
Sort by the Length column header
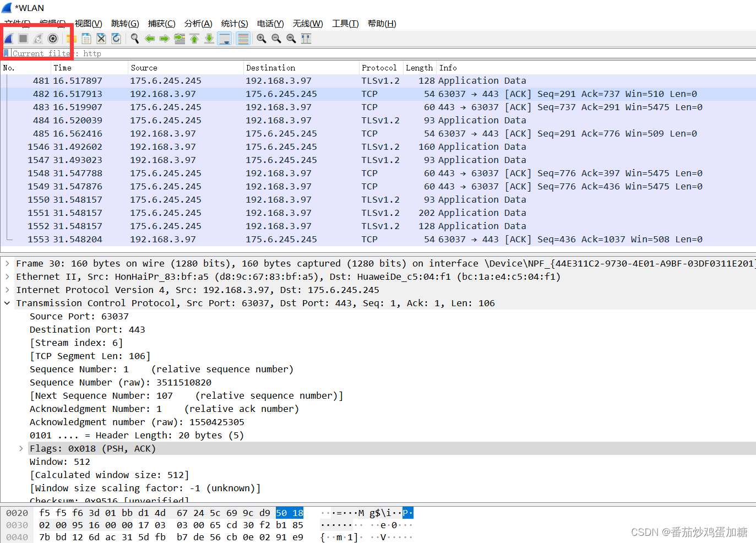point(420,68)
